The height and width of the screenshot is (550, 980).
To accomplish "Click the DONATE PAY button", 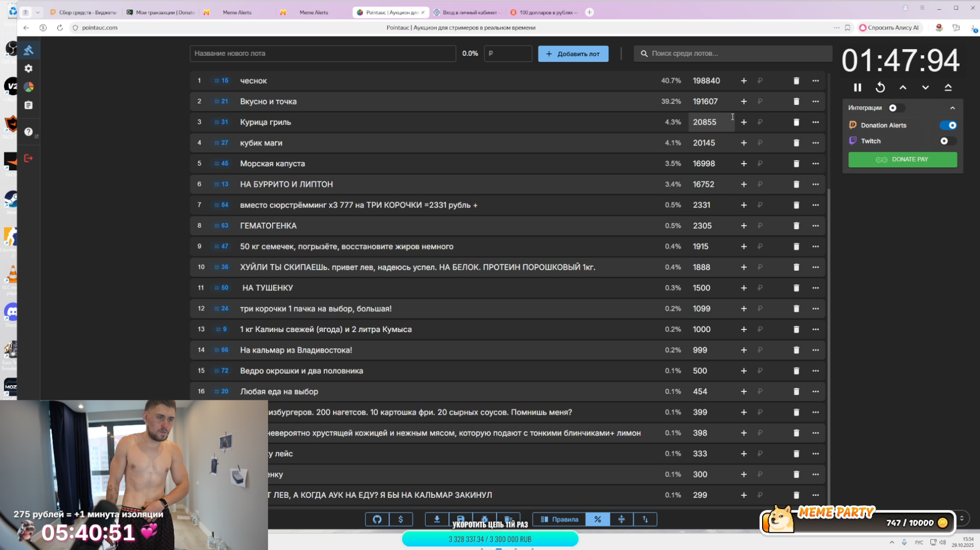I will (x=902, y=159).
